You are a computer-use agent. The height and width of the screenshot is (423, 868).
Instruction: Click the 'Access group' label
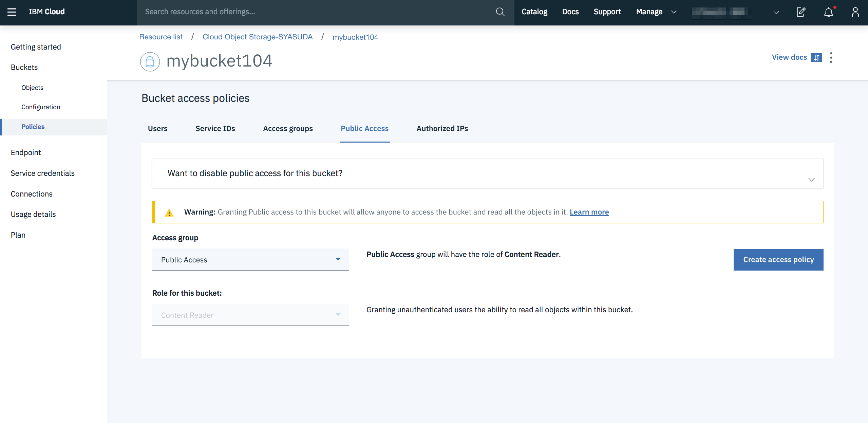point(175,238)
